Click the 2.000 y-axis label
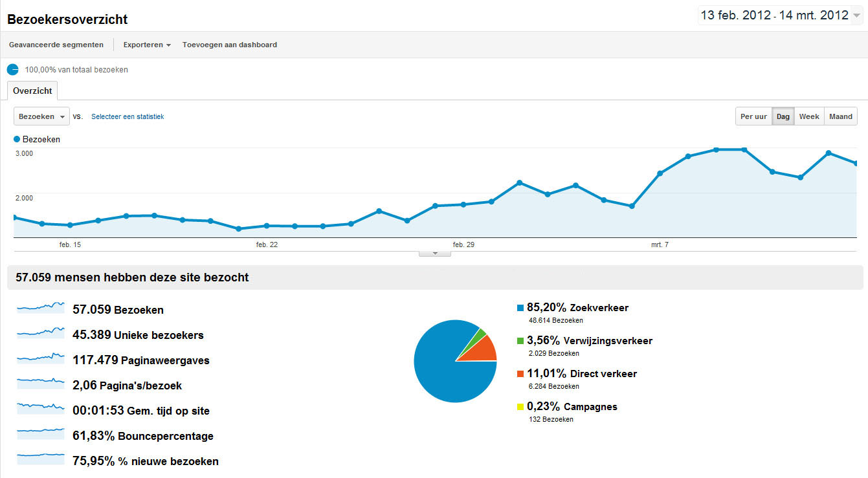The height and width of the screenshot is (478, 868). coord(24,197)
